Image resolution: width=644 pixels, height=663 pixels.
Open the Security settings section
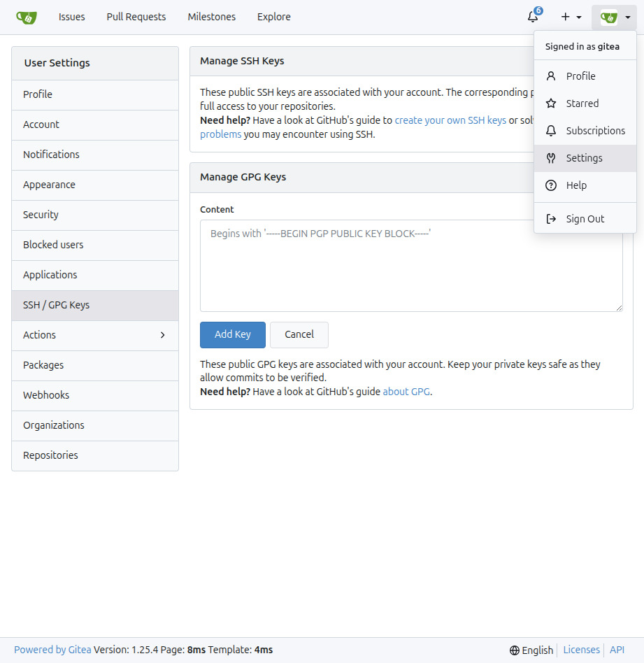click(40, 215)
